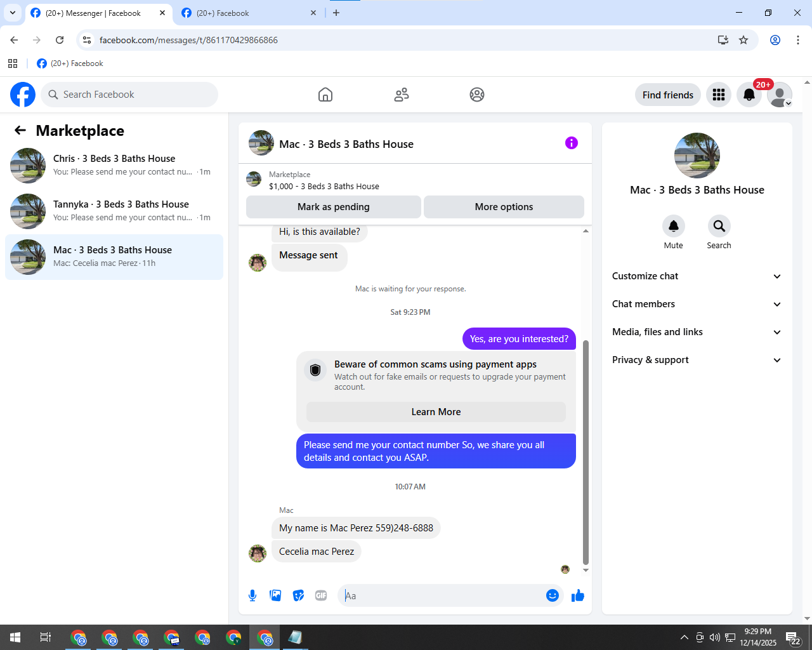
Task: Click the browser address bar URL
Action: 188,40
